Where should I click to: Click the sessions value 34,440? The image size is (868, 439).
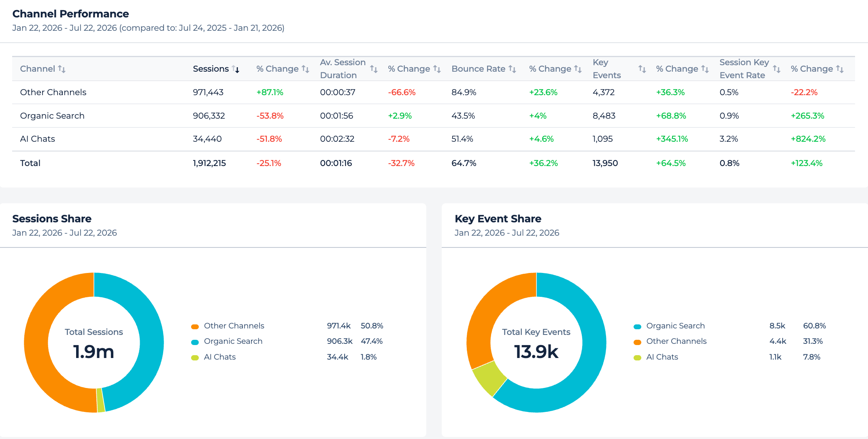click(x=207, y=139)
